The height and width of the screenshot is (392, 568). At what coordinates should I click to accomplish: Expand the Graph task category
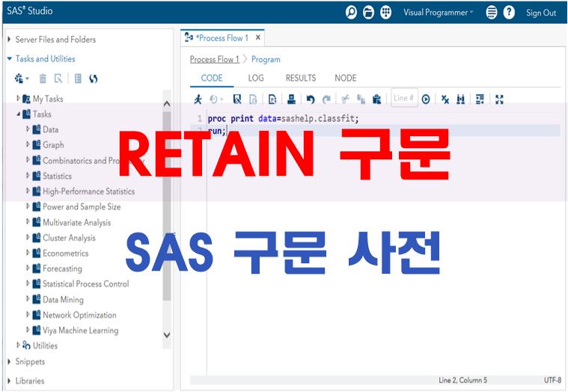(x=28, y=144)
